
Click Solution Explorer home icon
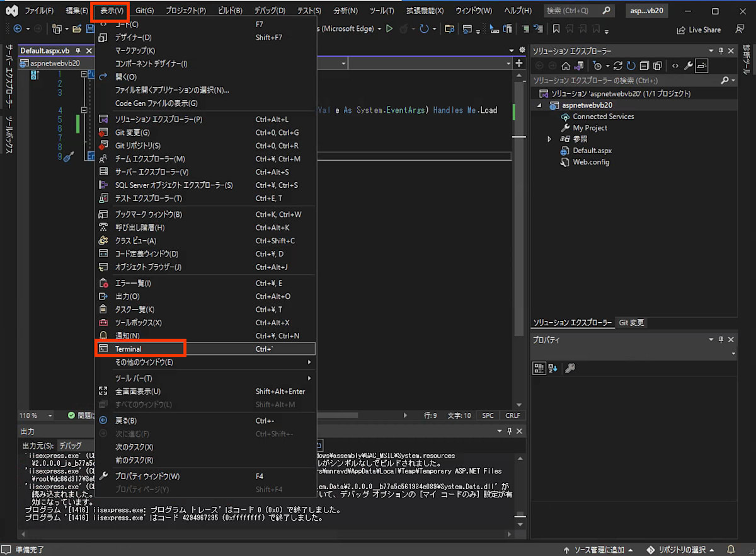(x=566, y=66)
